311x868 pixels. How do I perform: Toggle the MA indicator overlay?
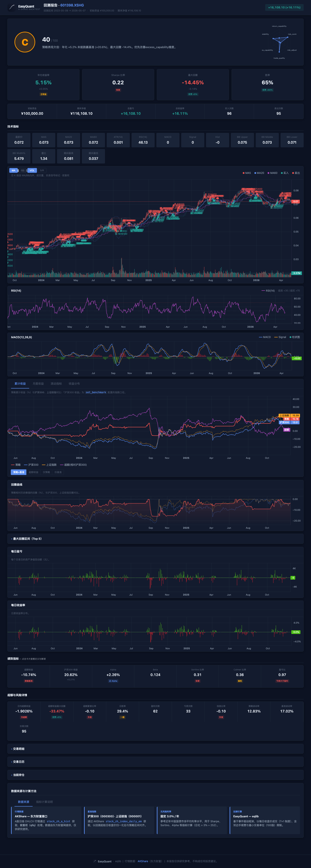13,170
